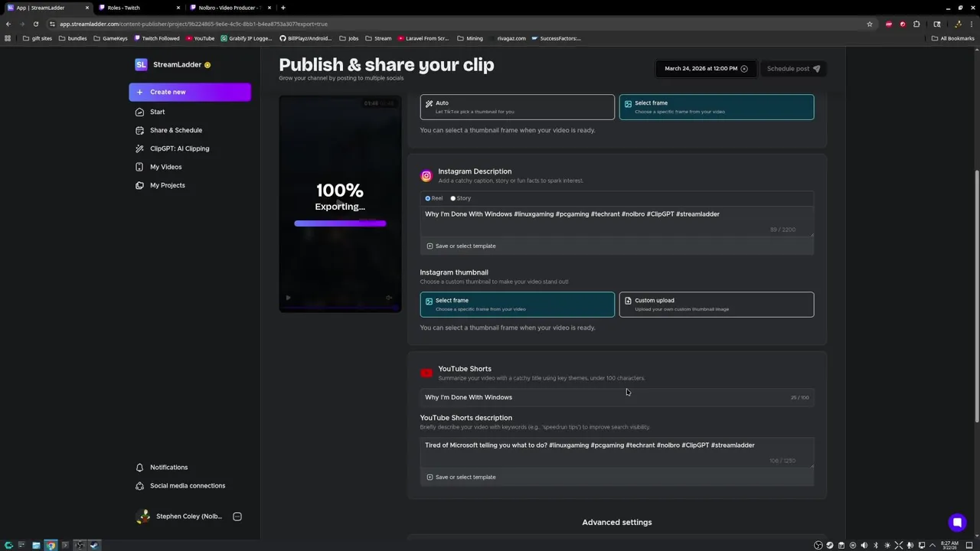This screenshot has width=980, height=551.
Task: Switch to the Roles - Twitch tab
Action: tap(138, 8)
